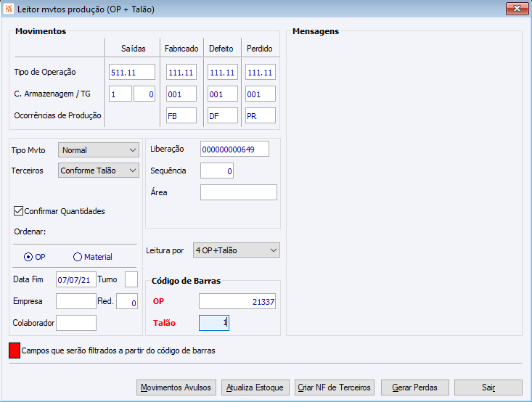The height and width of the screenshot is (402, 532).
Task: Focus the Liberação input field
Action: point(234,149)
